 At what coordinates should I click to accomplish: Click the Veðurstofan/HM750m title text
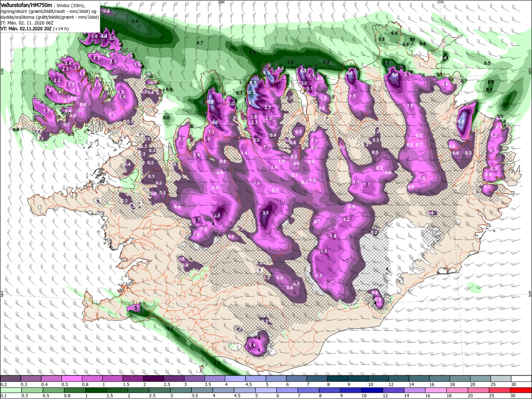[x=27, y=5]
